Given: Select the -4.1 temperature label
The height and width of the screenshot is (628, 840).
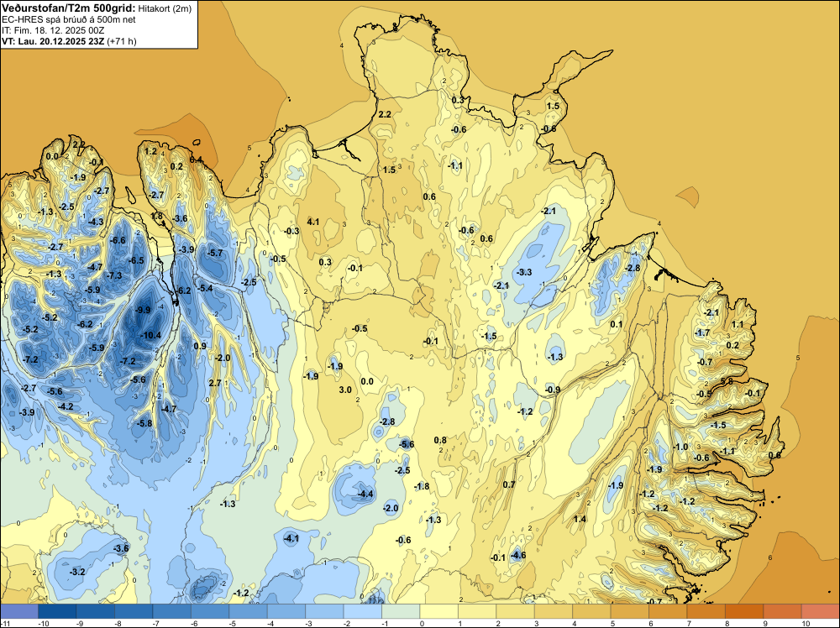Looking at the screenshot, I should [291, 539].
